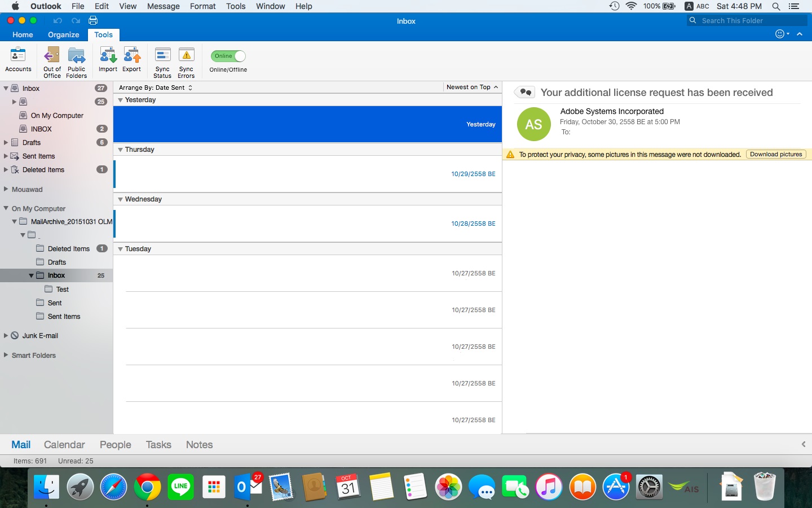Click the Mail view button
The height and width of the screenshot is (508, 812).
click(x=21, y=445)
